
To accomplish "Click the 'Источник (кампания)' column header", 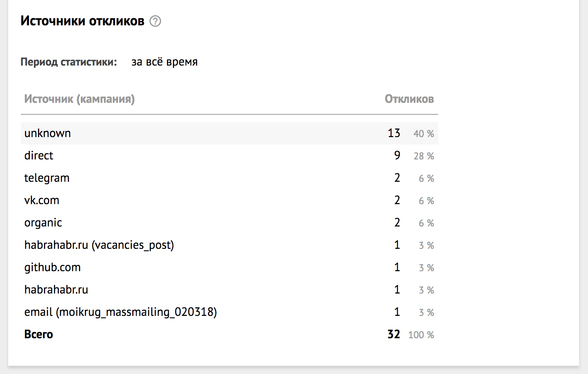I will [79, 99].
